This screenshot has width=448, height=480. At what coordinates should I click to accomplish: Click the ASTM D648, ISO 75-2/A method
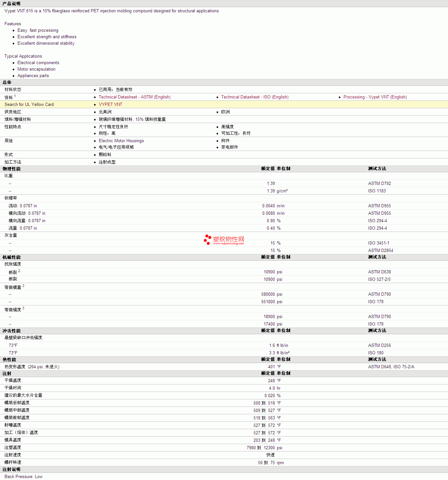(x=391, y=367)
